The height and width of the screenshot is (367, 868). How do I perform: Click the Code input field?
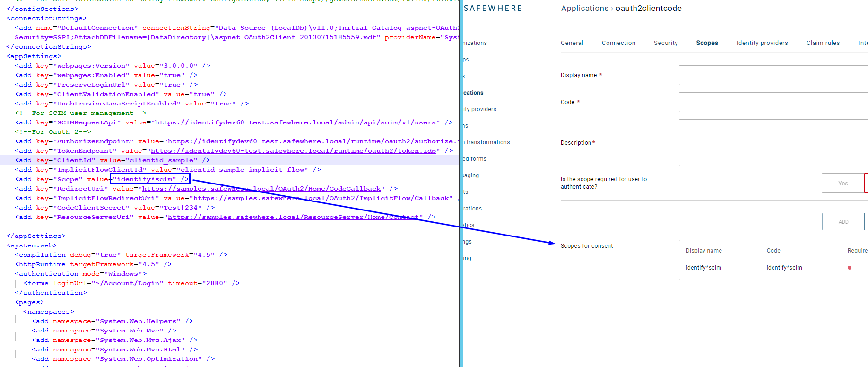coord(773,102)
